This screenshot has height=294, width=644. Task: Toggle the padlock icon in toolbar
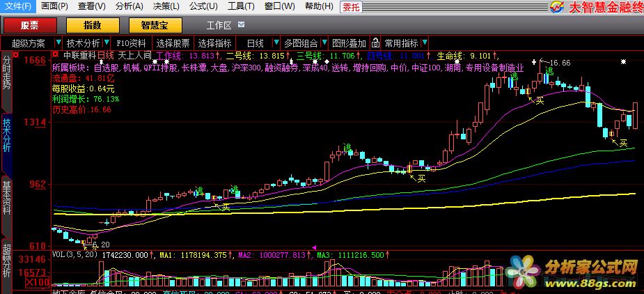(375, 42)
